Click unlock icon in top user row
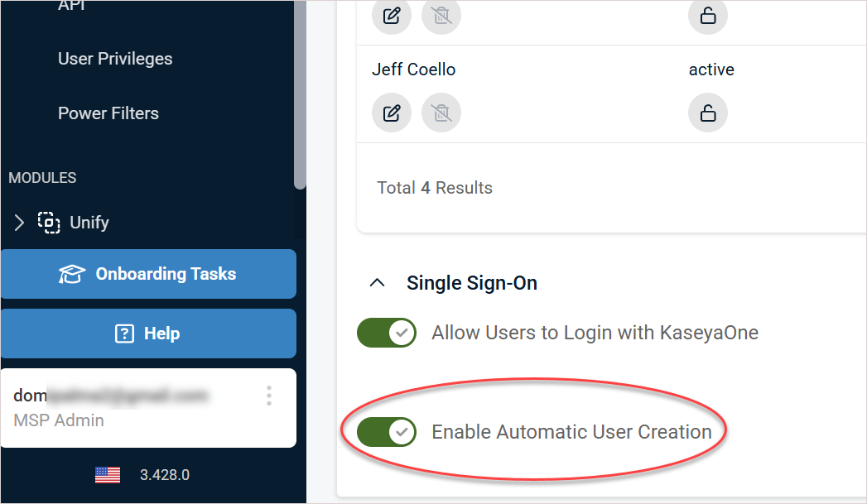The width and height of the screenshot is (867, 504). tap(708, 16)
